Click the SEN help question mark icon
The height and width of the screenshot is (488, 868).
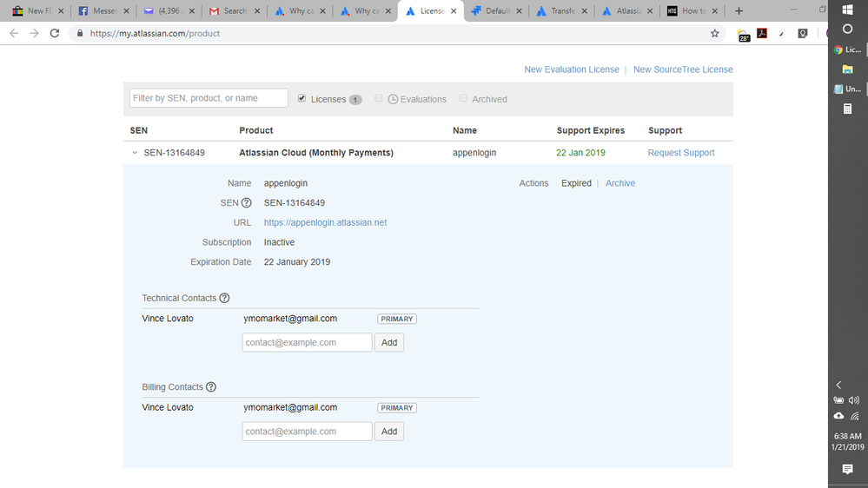[x=247, y=203]
